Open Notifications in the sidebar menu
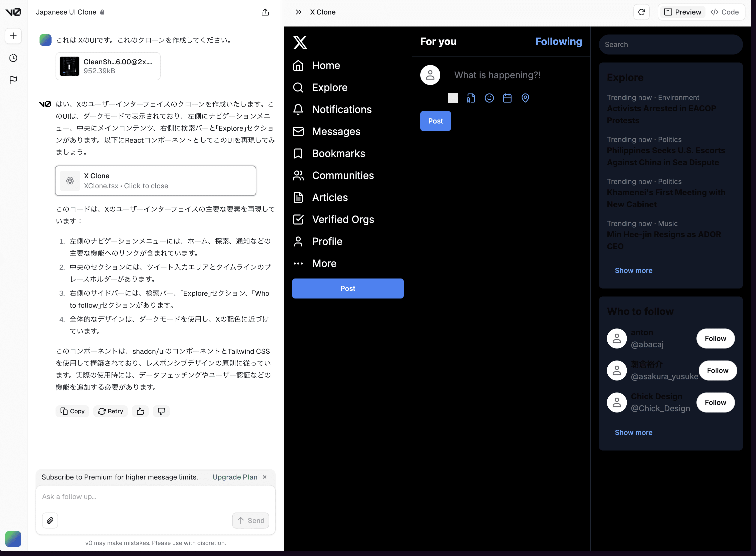The image size is (756, 556). [341, 109]
